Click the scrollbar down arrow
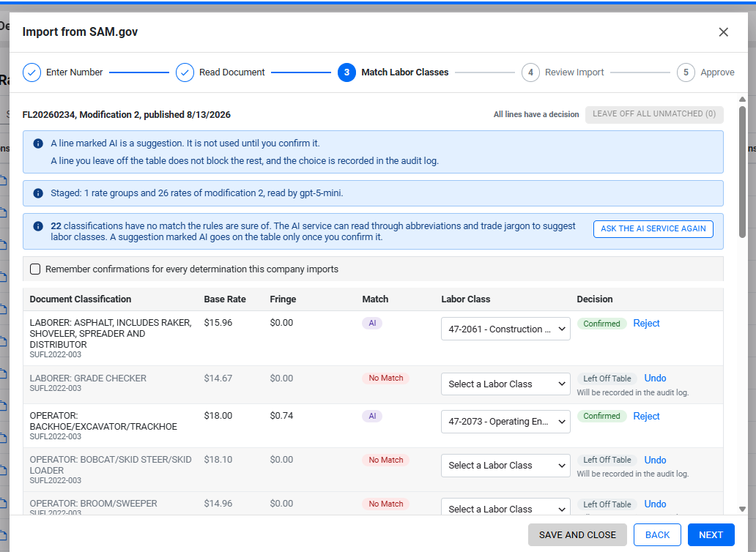This screenshot has width=756, height=552. (743, 509)
